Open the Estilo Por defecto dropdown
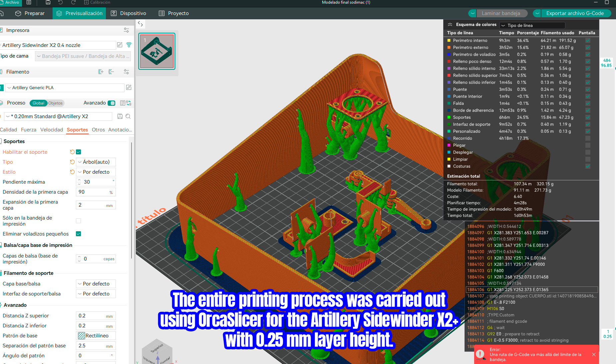 (96, 172)
